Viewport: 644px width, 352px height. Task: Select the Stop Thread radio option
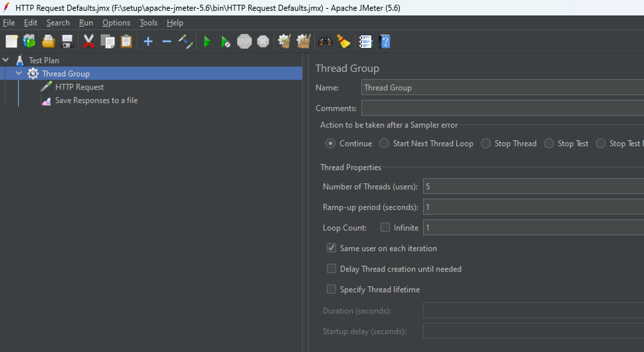[x=486, y=144]
